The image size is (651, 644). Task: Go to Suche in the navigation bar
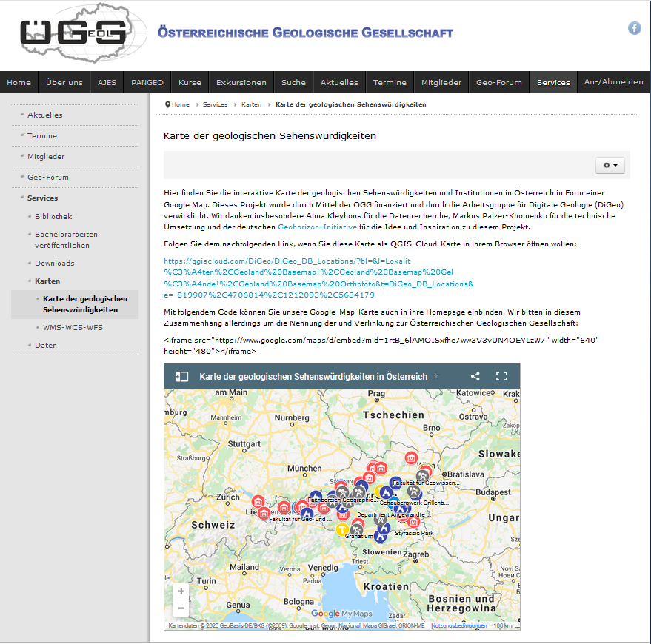pyautogui.click(x=293, y=82)
